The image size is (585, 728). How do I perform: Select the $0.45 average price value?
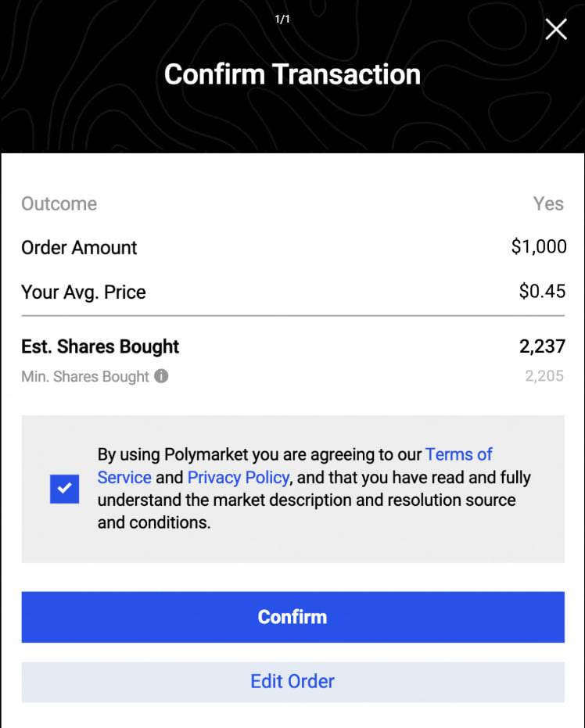[542, 291]
